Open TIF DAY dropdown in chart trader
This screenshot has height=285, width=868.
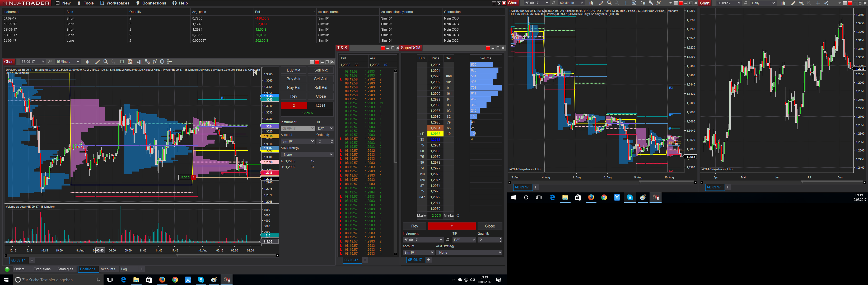[x=325, y=129]
